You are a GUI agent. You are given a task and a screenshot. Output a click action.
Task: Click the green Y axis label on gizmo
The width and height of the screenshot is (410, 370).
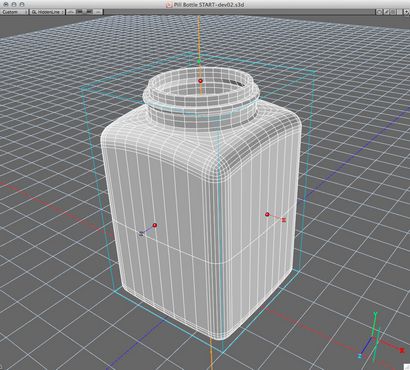point(375,314)
